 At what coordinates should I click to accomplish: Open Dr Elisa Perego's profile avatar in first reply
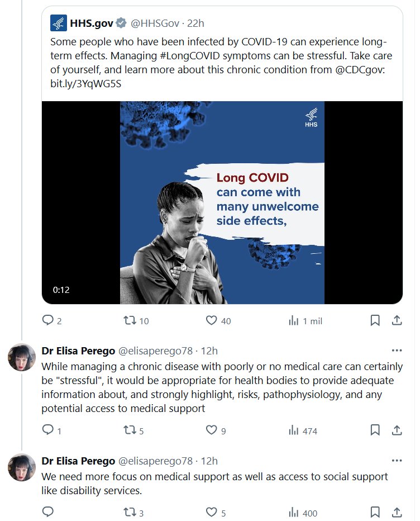tap(22, 357)
